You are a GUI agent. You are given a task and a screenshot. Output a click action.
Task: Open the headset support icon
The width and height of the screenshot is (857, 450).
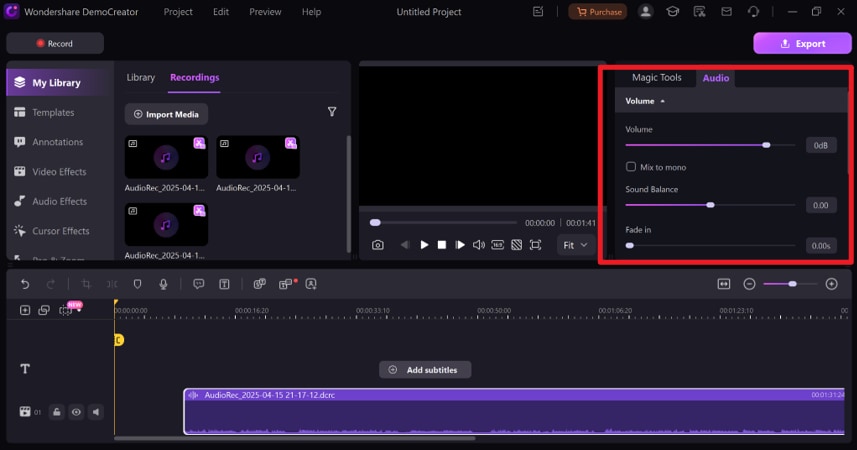pos(753,11)
